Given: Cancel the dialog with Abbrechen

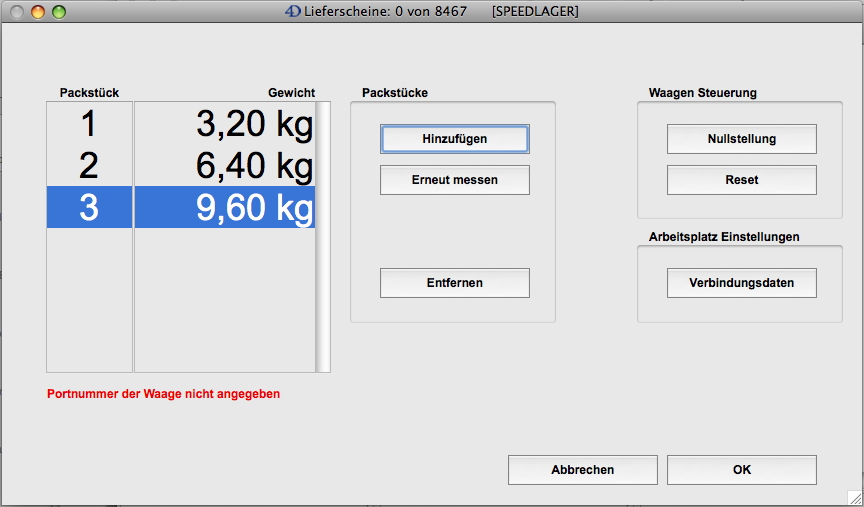Looking at the screenshot, I should [x=582, y=470].
